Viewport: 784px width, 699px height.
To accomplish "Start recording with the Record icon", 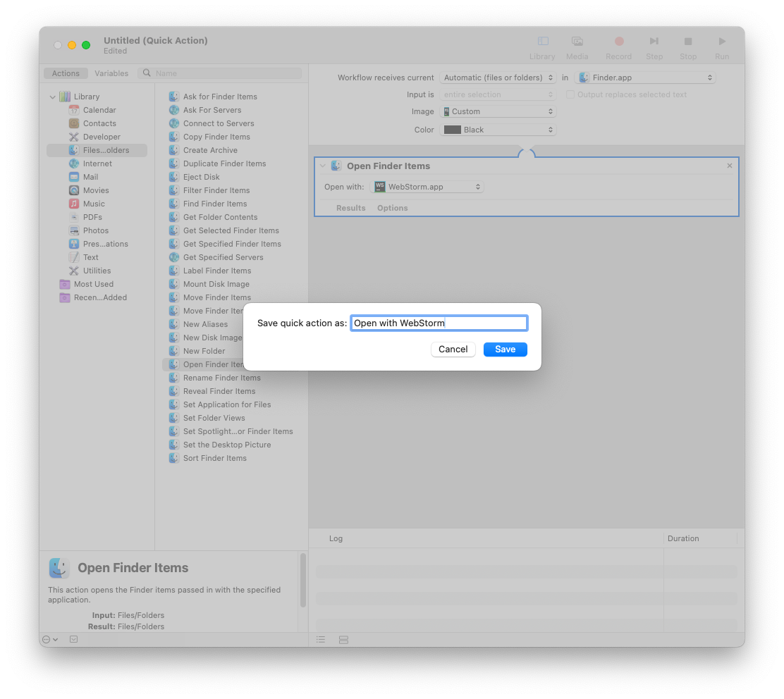I will point(619,41).
